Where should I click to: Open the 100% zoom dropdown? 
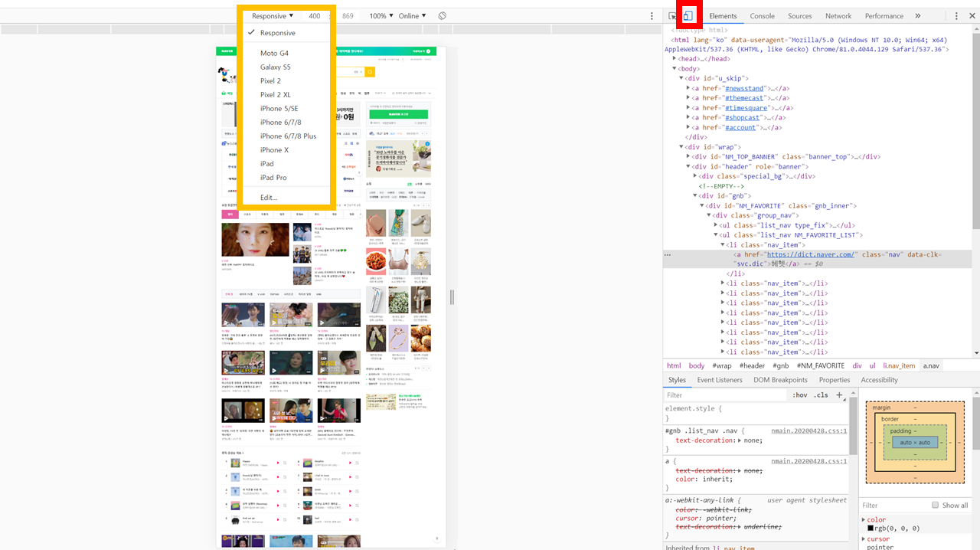click(x=381, y=16)
